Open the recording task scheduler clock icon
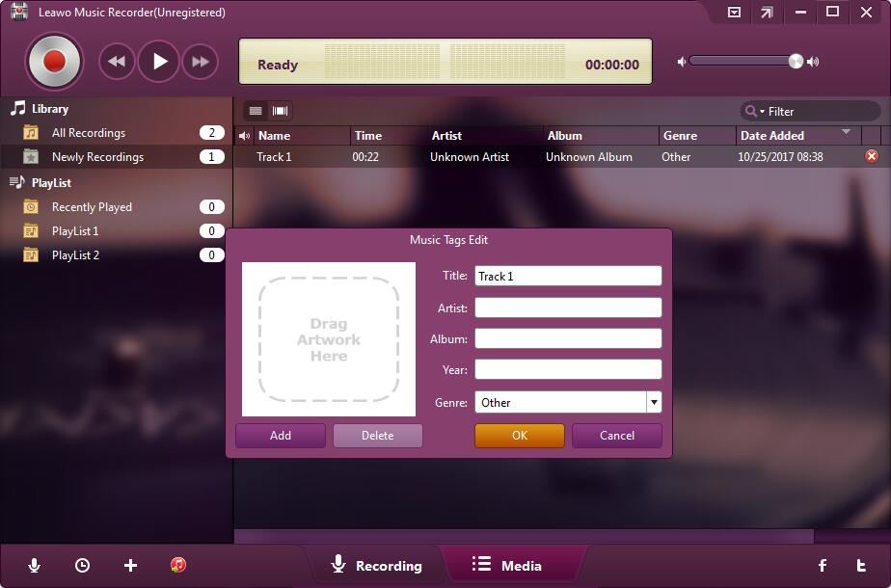The image size is (891, 588). click(82, 566)
